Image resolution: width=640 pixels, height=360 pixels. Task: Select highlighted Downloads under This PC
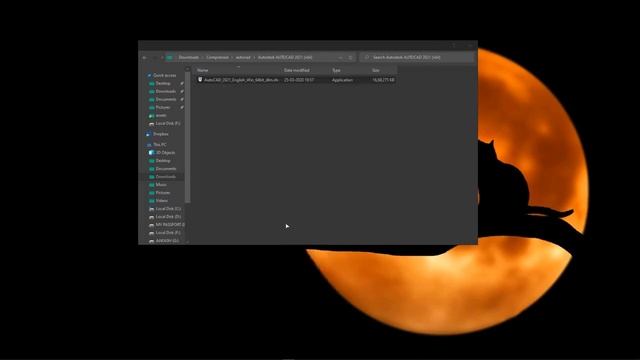click(166, 177)
